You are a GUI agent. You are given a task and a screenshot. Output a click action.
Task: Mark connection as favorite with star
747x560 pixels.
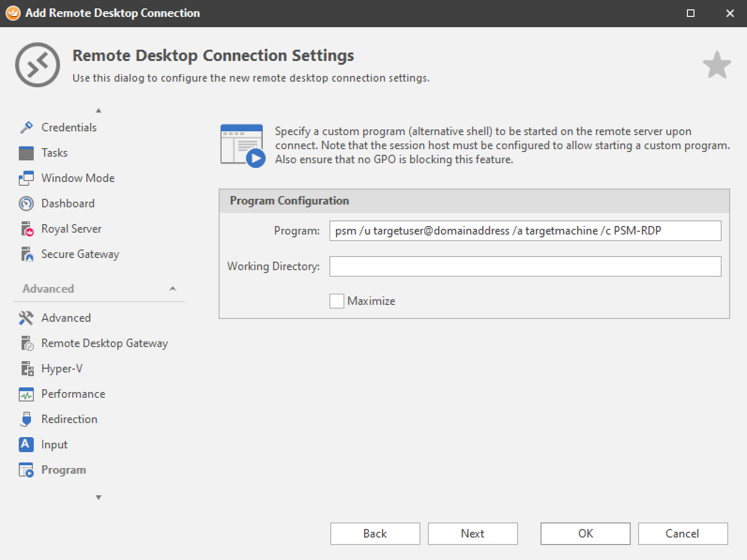click(x=717, y=65)
